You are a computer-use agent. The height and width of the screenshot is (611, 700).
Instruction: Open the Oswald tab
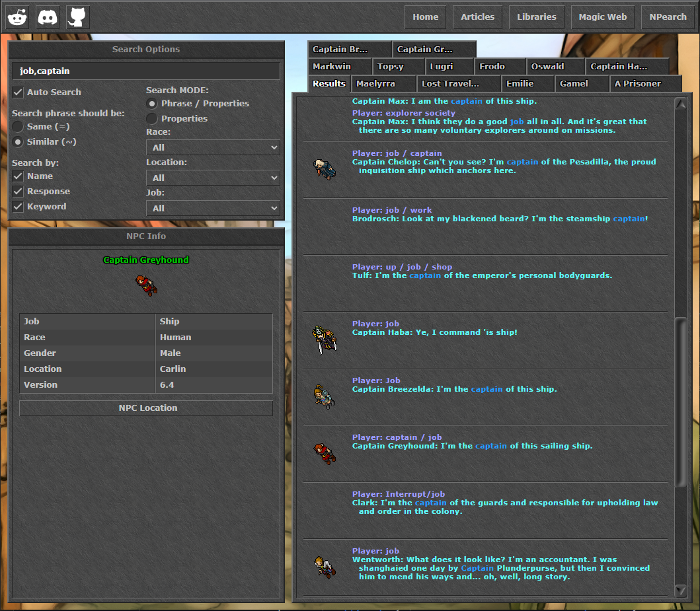(555, 67)
